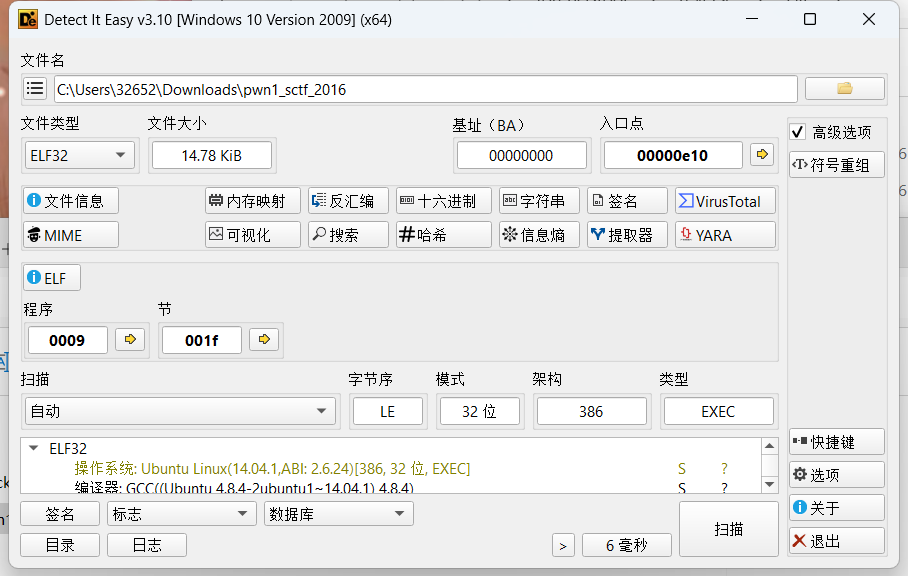Open 十六进制 hex viewer
The width and height of the screenshot is (908, 576).
pos(444,201)
